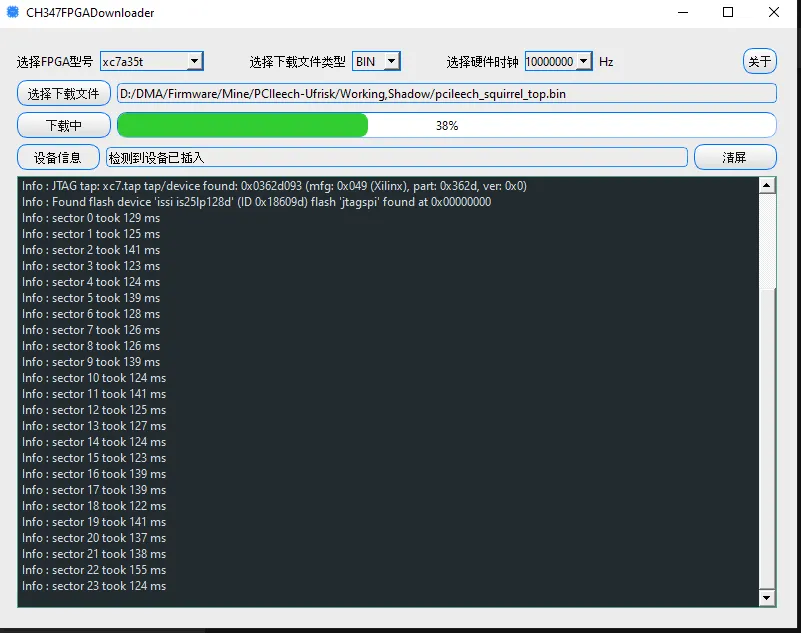Screen dimensions: 801x633
Task: Click the log scrollbar down arrow
Action: coord(767,598)
